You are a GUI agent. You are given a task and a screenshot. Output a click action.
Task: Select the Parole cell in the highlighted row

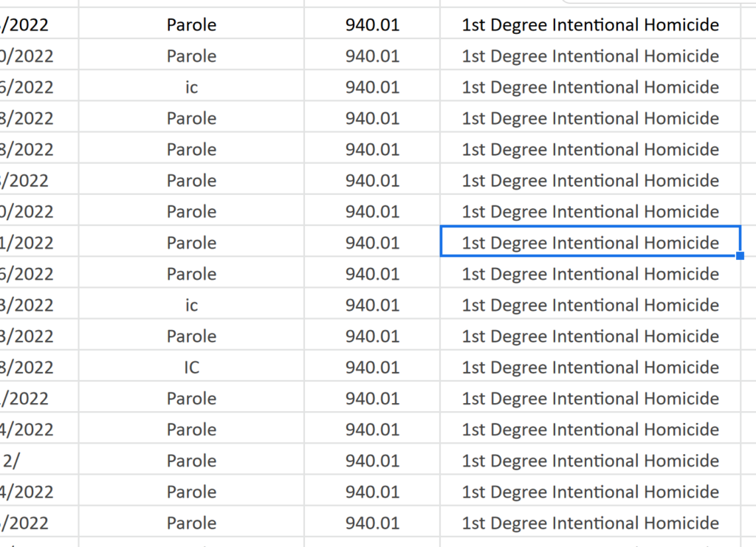pyautogui.click(x=191, y=243)
